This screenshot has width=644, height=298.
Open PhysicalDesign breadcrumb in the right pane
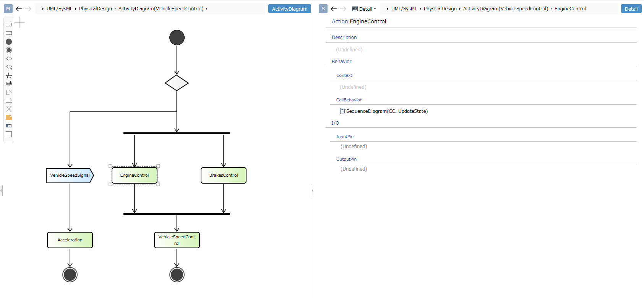440,9
